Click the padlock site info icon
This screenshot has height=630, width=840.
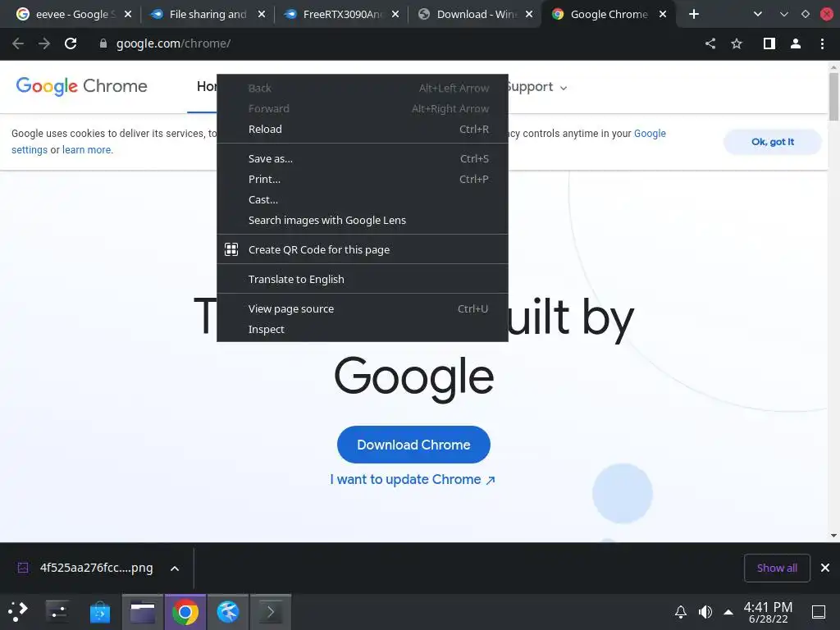[103, 43]
